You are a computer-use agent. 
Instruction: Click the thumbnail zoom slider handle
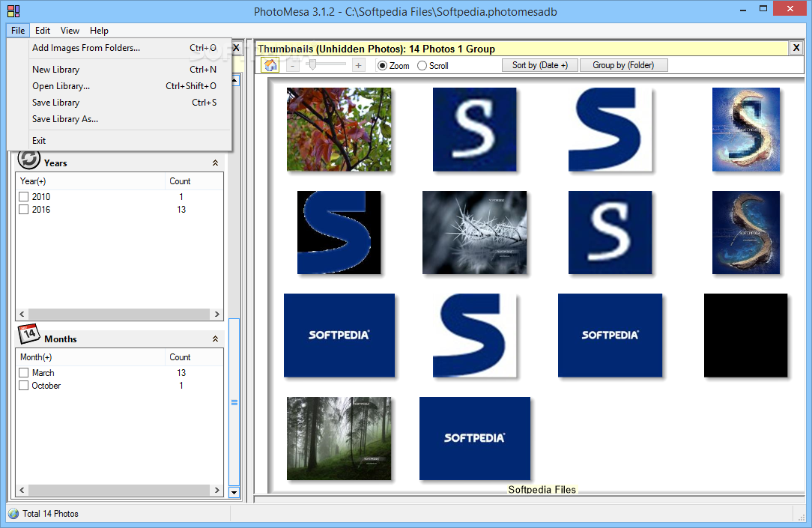tap(312, 64)
